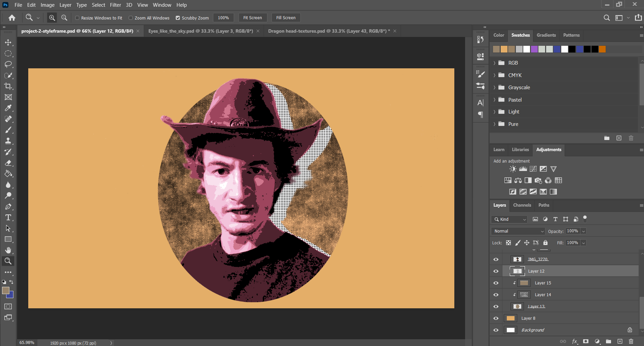
Task: Select the Paint Bucket tool
Action: pos(8,174)
